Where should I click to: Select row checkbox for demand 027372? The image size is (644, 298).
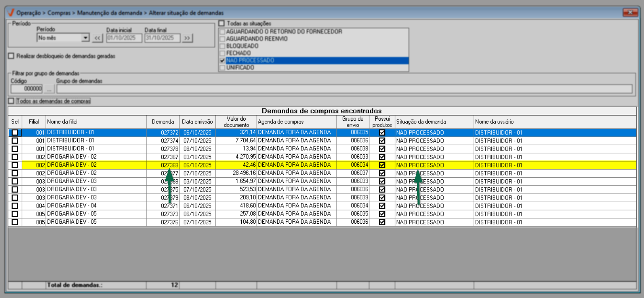(x=15, y=133)
